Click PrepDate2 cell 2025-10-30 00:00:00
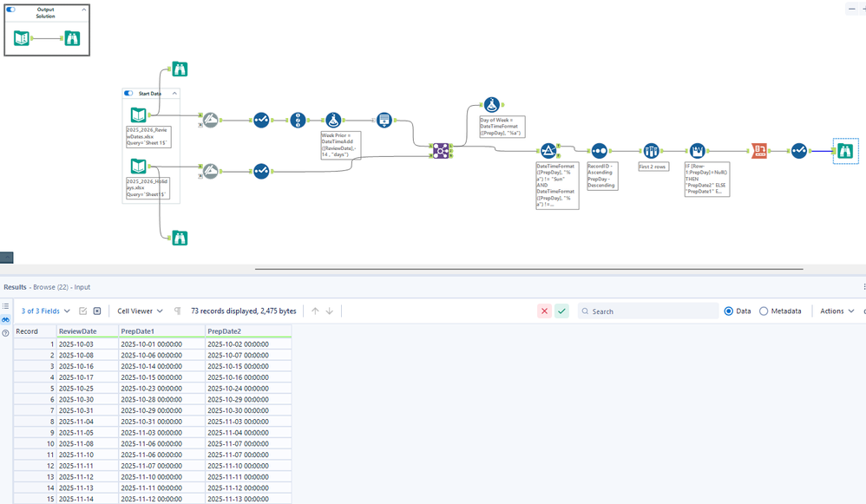 248,410
